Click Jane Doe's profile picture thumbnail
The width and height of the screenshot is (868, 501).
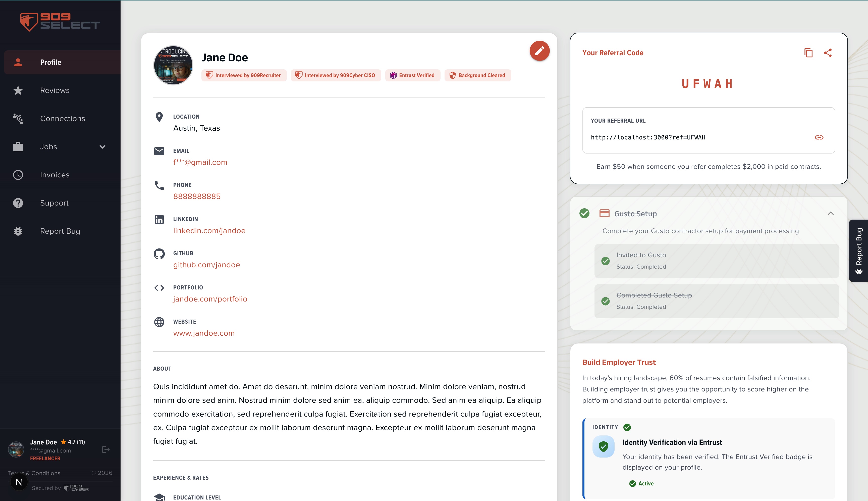pos(173,65)
